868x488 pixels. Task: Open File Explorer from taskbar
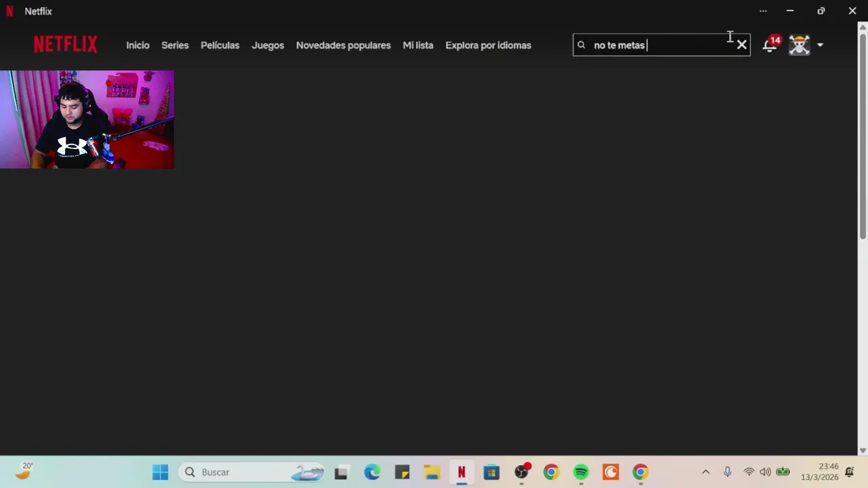[x=432, y=472]
